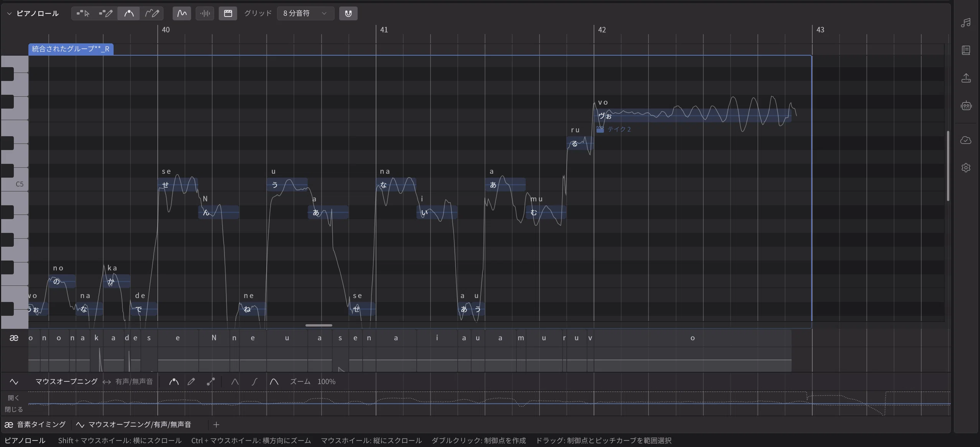Select the pitch curve pointer tool
Image resolution: width=980 pixels, height=447 pixels.
(129, 13)
